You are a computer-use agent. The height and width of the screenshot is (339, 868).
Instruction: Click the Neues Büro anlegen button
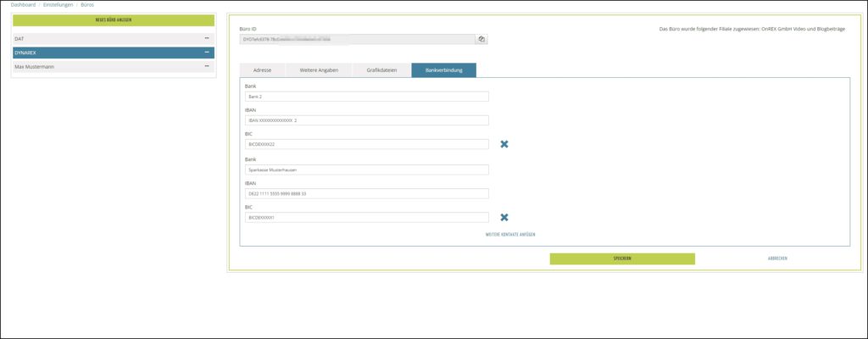pyautogui.click(x=114, y=19)
